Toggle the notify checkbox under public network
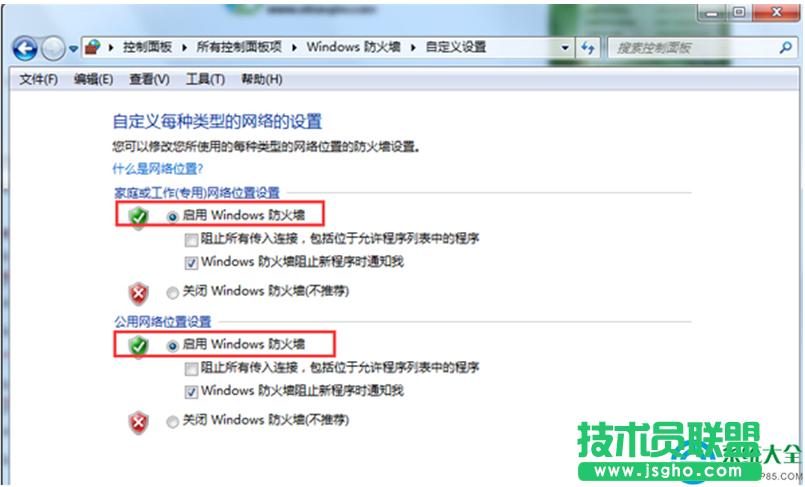Viewport: 805px width, 487px height. [191, 391]
